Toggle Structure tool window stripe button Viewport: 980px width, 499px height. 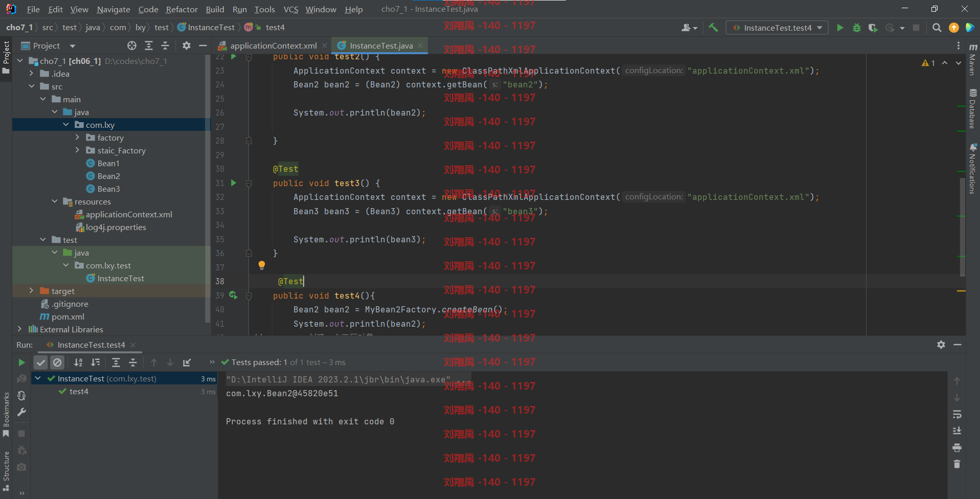(x=6, y=471)
